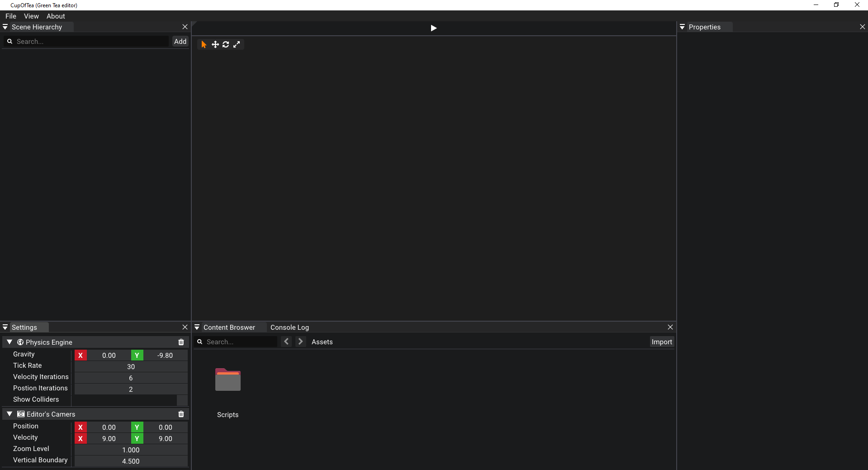This screenshot has height=470, width=868.
Task: Click Postion Iterations value field
Action: [131, 389]
